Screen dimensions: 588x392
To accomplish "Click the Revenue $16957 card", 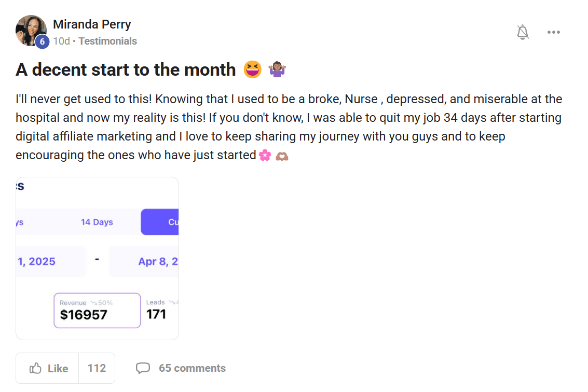I will tap(97, 310).
